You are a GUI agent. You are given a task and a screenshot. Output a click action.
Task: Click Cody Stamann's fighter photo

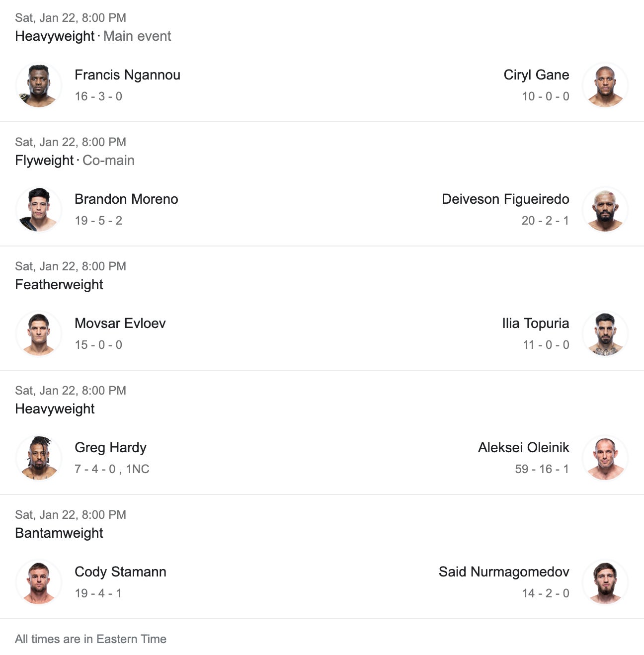(x=39, y=582)
